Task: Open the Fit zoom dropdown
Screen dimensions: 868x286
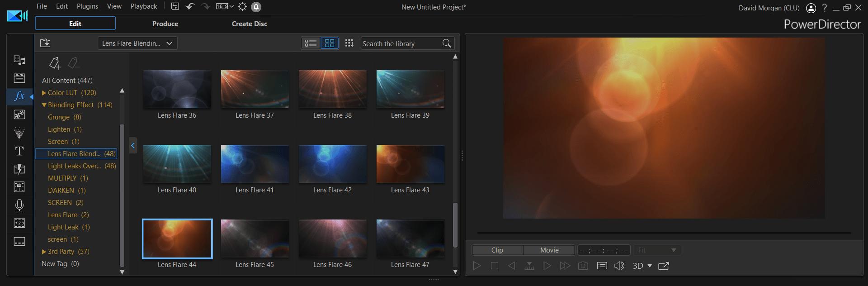Action: [x=657, y=250]
